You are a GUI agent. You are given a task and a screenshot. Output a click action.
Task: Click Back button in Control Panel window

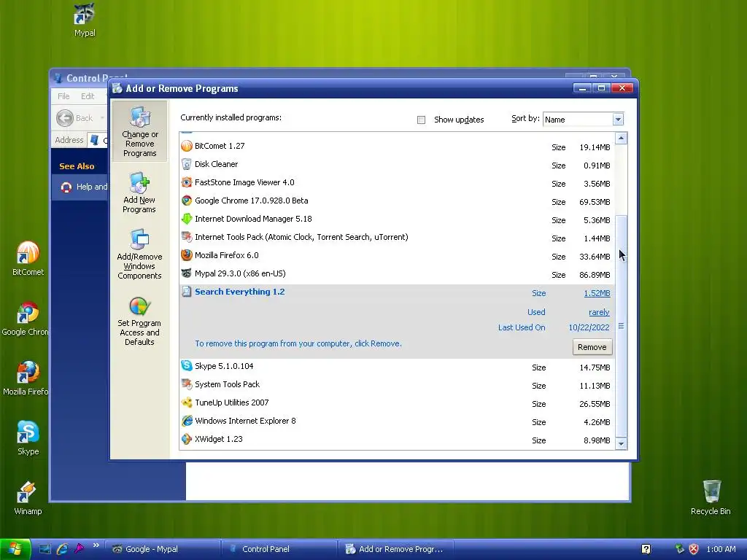pos(75,118)
